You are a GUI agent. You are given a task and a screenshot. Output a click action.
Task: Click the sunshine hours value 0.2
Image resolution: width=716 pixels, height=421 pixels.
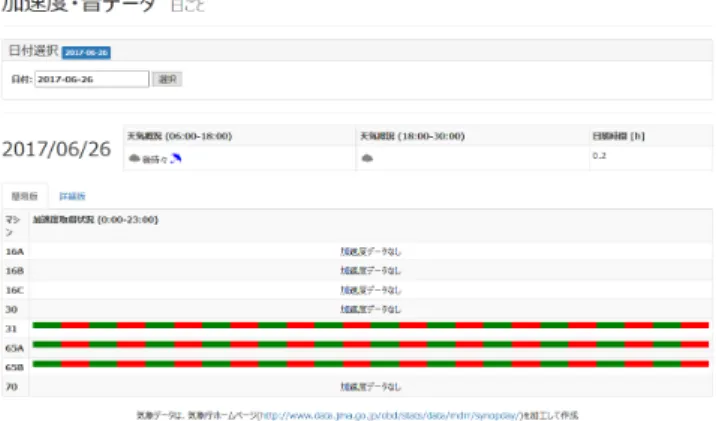point(599,156)
